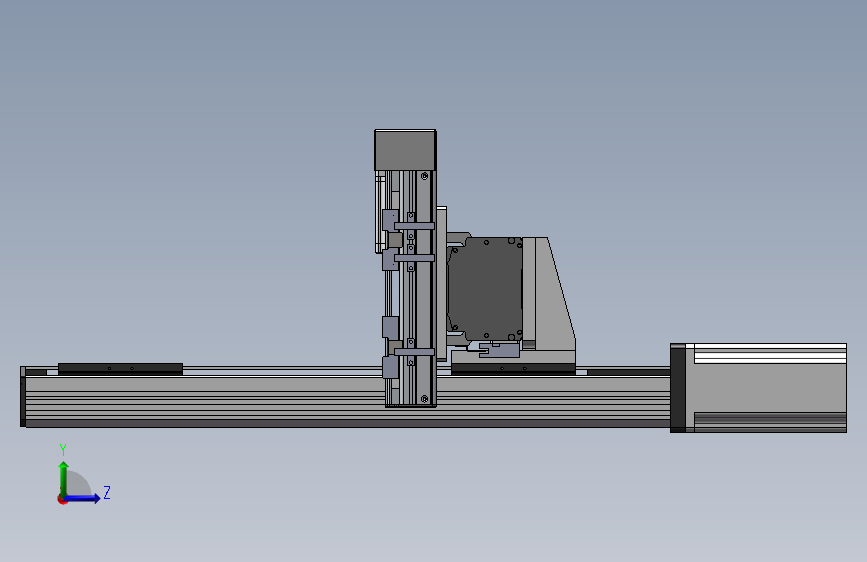Select the gray top cap of vertical actuator
Viewport: 867px width, 562px height.
(405, 150)
